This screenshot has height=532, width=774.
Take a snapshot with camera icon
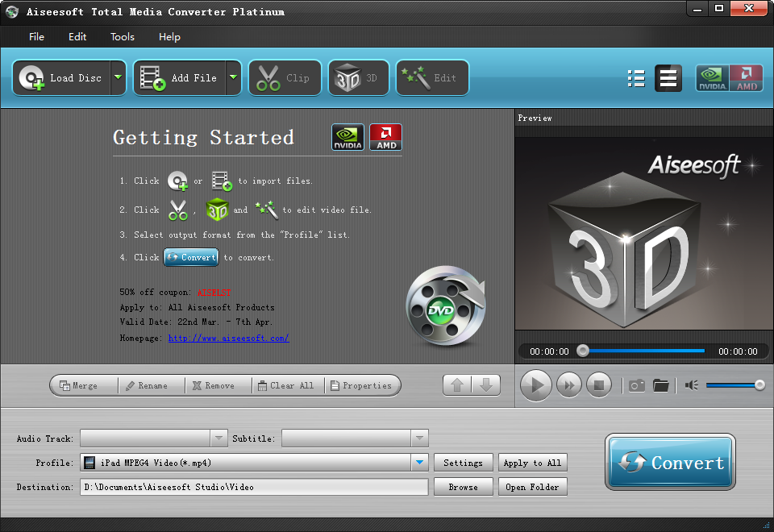point(637,385)
